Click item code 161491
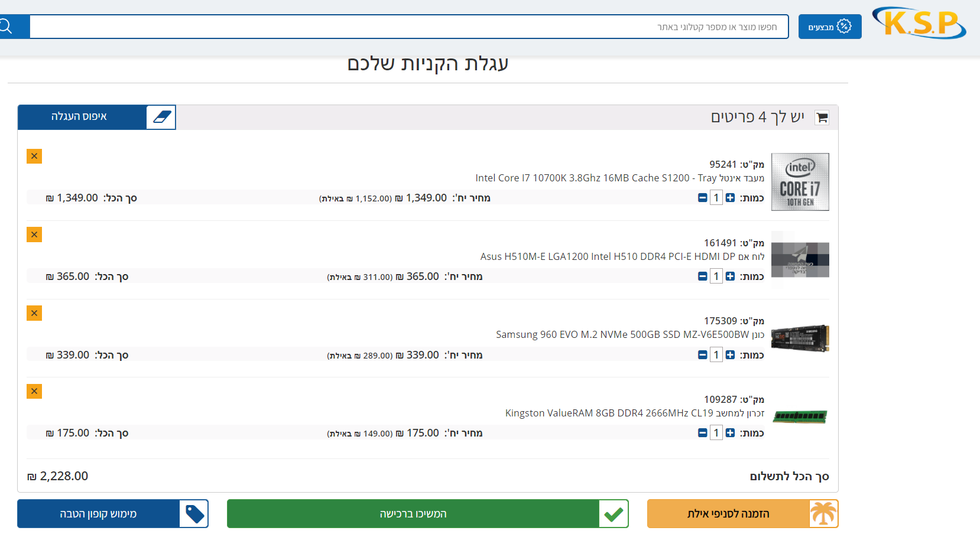The image size is (980, 534). 720,243
